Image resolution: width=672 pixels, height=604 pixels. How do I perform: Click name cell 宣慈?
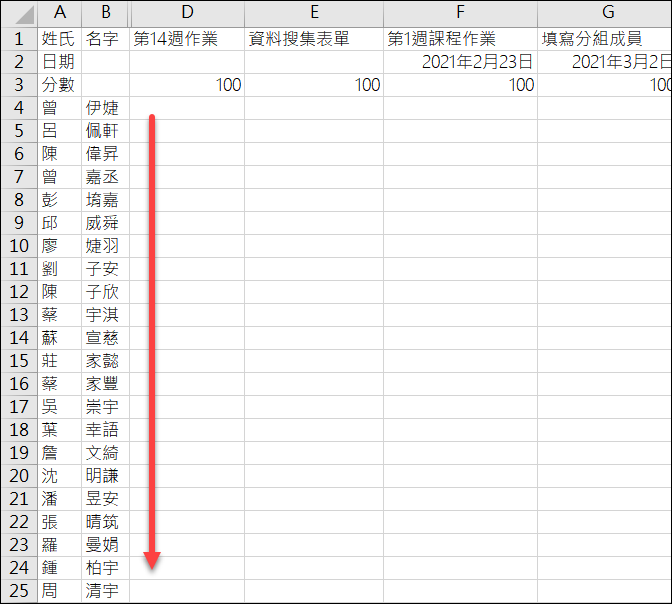click(105, 338)
